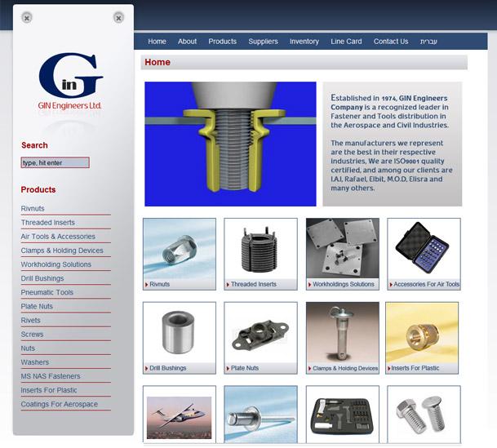Open Air Tools & Accessories sidebar link
This screenshot has width=497, height=448.
coord(58,237)
